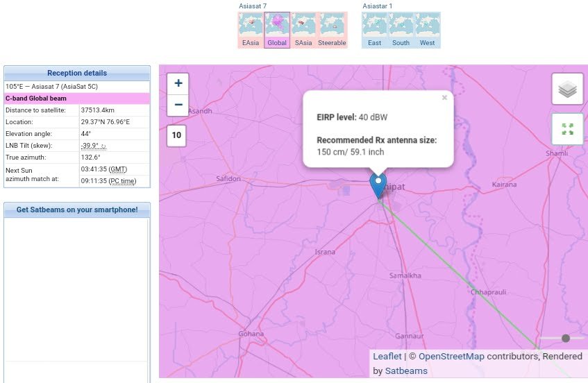
Task: Adjust the beam opacity slider handle
Action: click(x=566, y=339)
